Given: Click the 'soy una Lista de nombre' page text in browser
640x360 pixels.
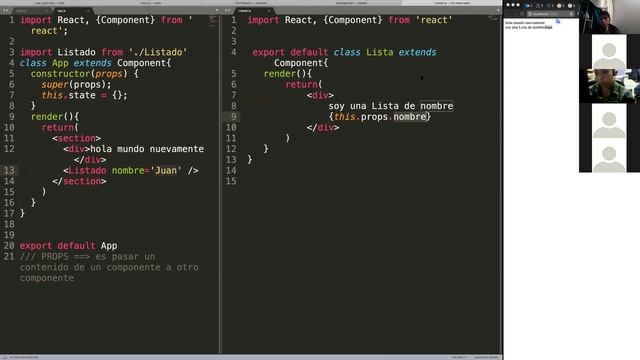Looking at the screenshot, I should [x=529, y=27].
